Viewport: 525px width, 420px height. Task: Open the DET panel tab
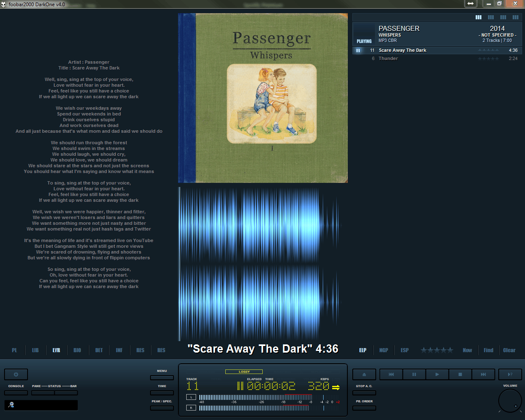point(99,350)
